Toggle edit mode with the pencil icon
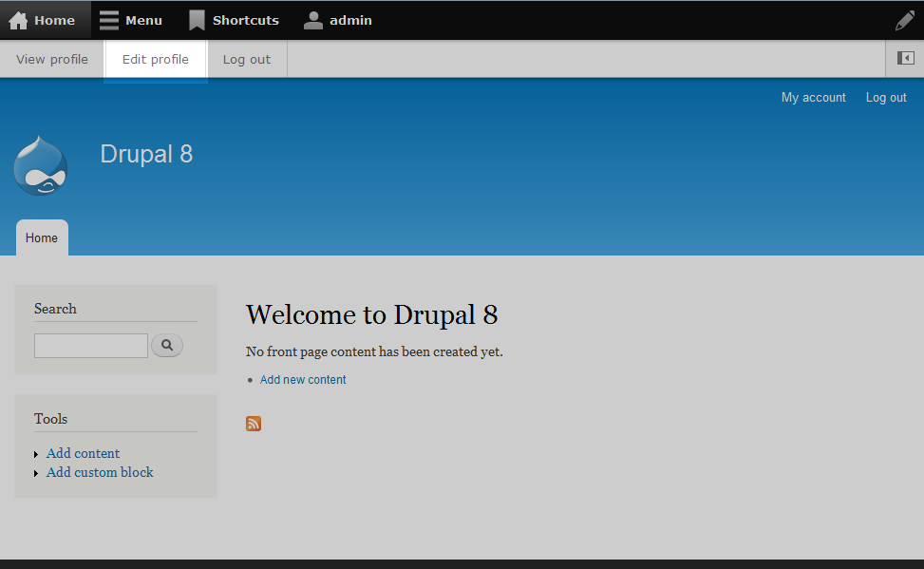The width and height of the screenshot is (924, 569). point(905,20)
